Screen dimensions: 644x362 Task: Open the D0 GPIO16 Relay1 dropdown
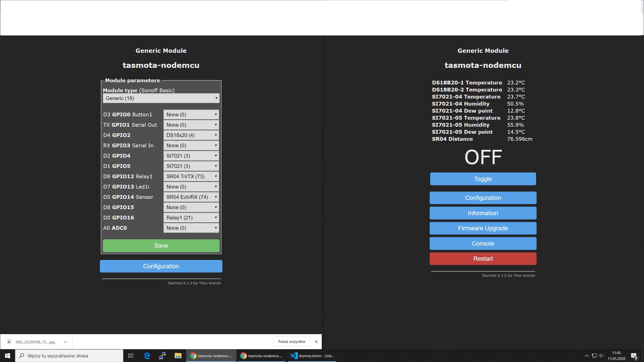191,218
